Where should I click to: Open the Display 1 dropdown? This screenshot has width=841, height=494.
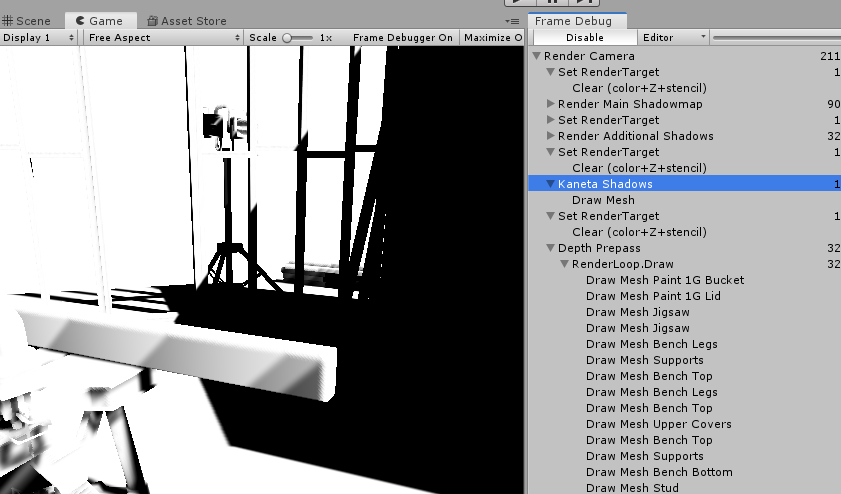[39, 38]
